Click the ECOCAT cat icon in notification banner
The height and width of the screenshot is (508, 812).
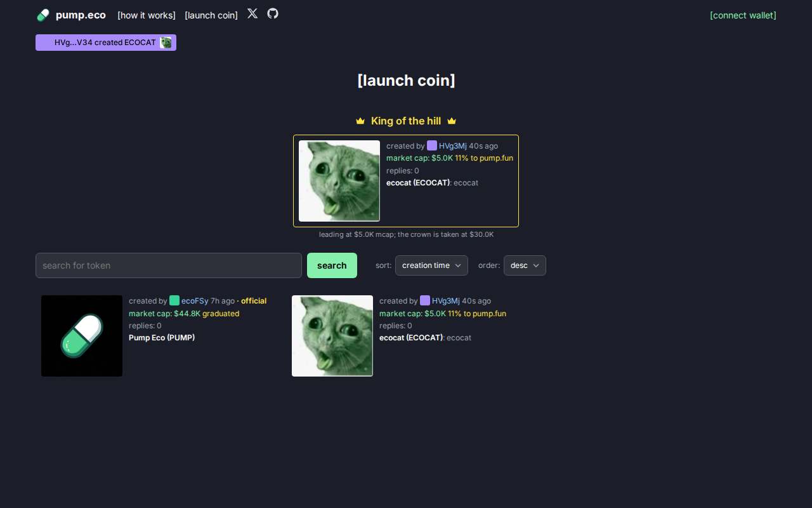166,43
